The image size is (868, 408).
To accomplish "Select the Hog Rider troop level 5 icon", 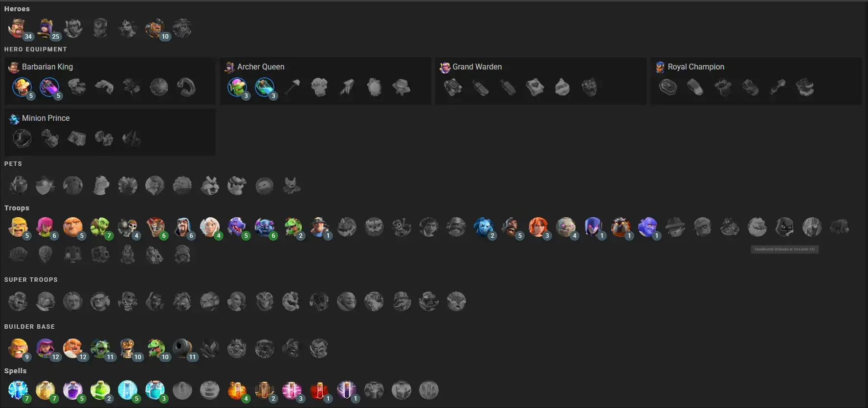I will point(511,227).
